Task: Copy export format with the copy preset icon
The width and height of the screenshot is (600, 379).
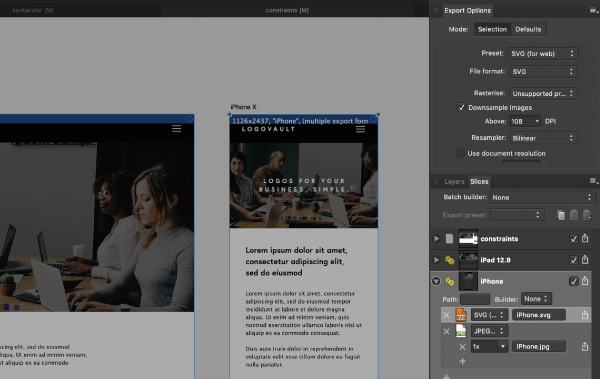Action: tap(561, 215)
